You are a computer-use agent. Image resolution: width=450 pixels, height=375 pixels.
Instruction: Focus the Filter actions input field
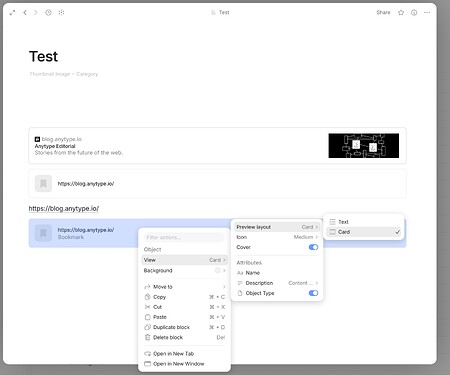184,237
